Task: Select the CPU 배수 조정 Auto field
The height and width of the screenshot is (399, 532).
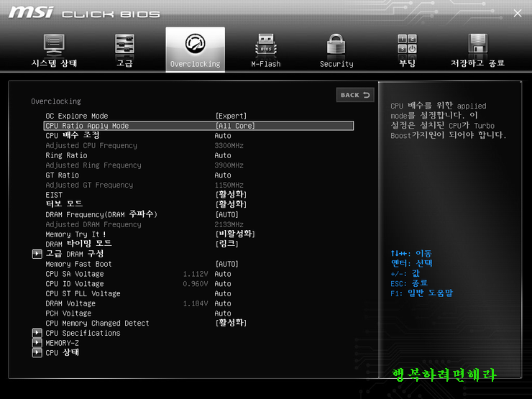Action: (223, 136)
